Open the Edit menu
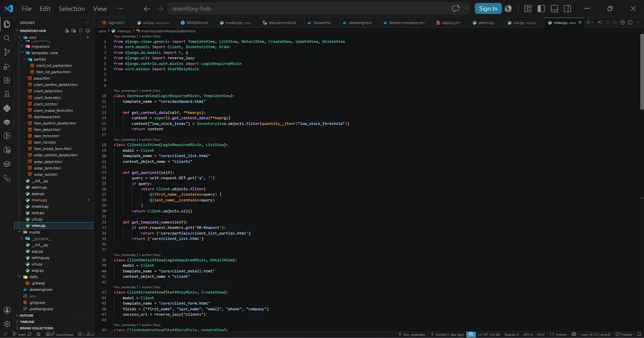The width and height of the screenshot is (644, 338). (x=45, y=9)
